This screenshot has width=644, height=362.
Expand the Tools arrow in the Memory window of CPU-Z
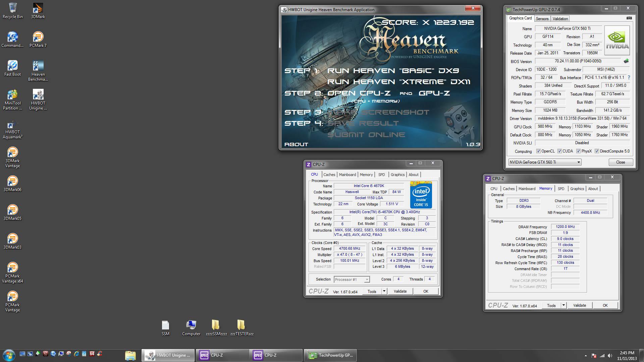point(563,305)
